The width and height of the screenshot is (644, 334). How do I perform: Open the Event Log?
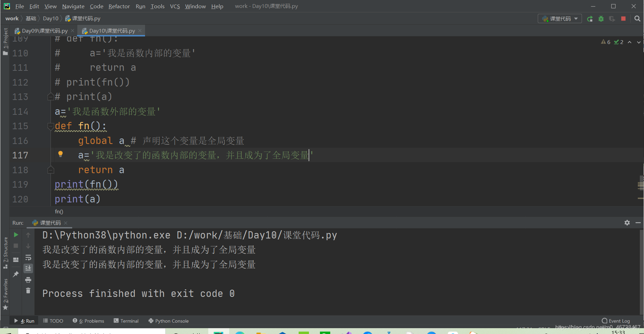pos(616,321)
